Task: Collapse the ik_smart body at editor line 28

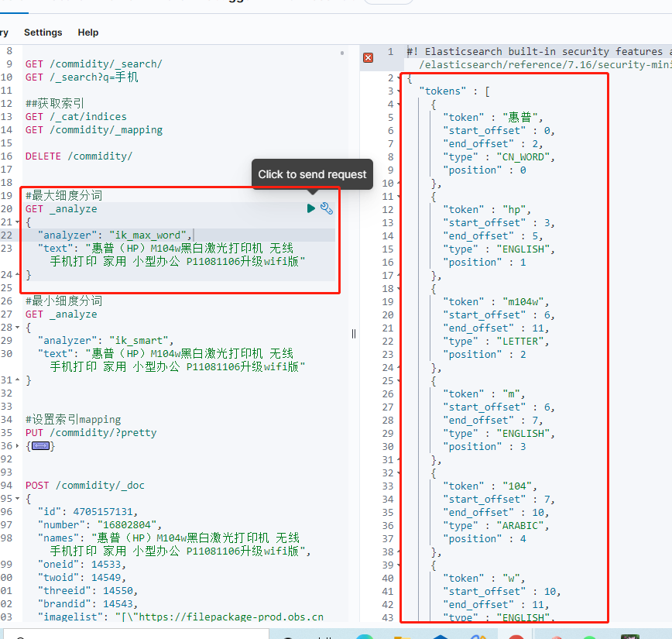Action: (x=18, y=327)
